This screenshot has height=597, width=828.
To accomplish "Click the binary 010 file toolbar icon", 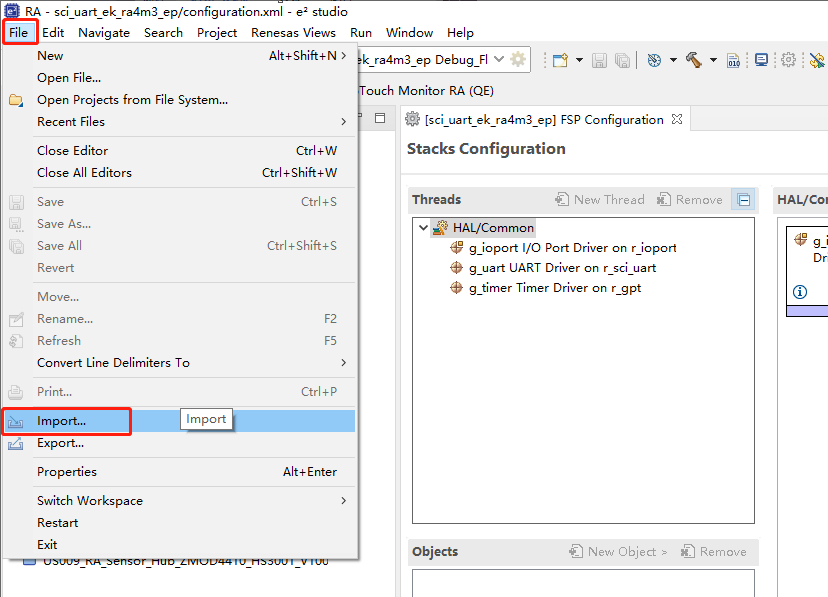I will point(733,60).
